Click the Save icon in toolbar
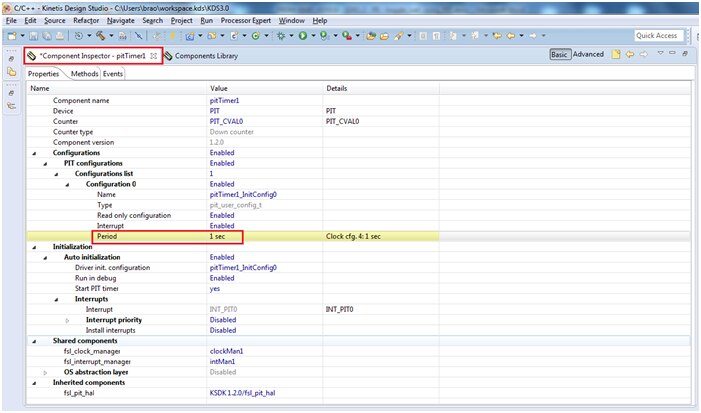Screen dimensions: 701x413 tap(34, 35)
